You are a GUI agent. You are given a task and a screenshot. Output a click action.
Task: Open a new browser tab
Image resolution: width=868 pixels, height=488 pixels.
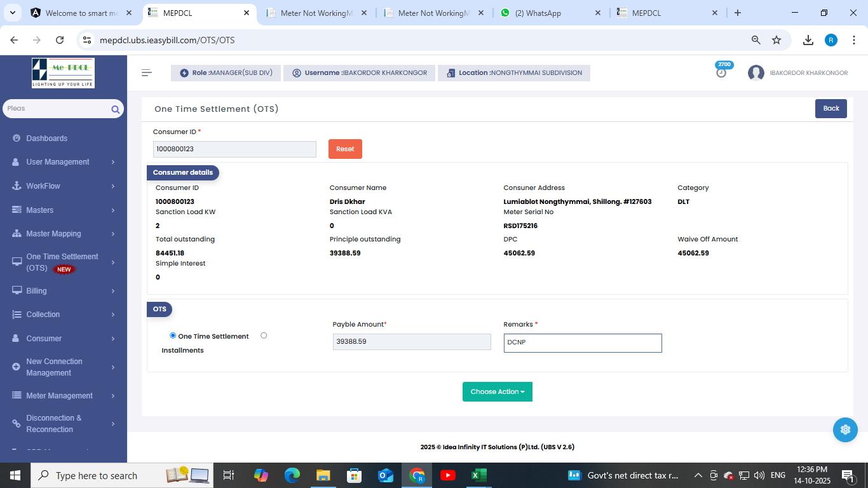click(x=738, y=13)
